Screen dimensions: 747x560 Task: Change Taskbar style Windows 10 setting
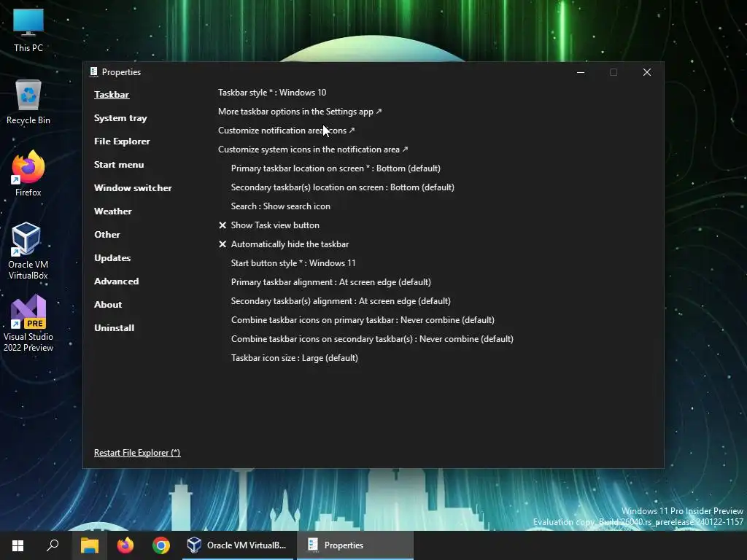tap(272, 93)
